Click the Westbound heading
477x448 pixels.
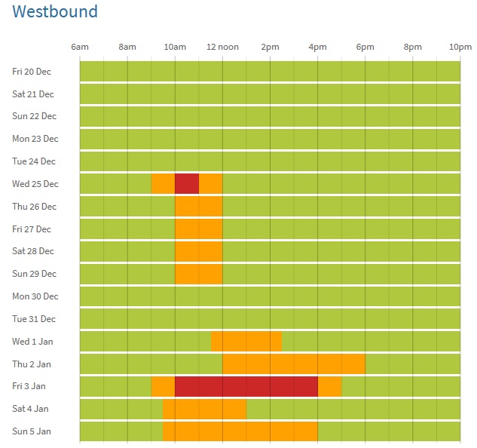click(x=55, y=12)
